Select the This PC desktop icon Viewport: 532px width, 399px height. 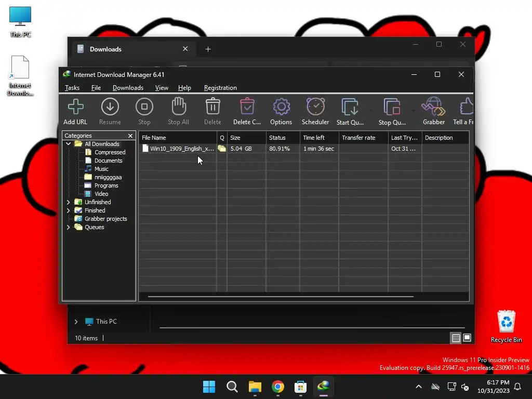click(x=20, y=22)
